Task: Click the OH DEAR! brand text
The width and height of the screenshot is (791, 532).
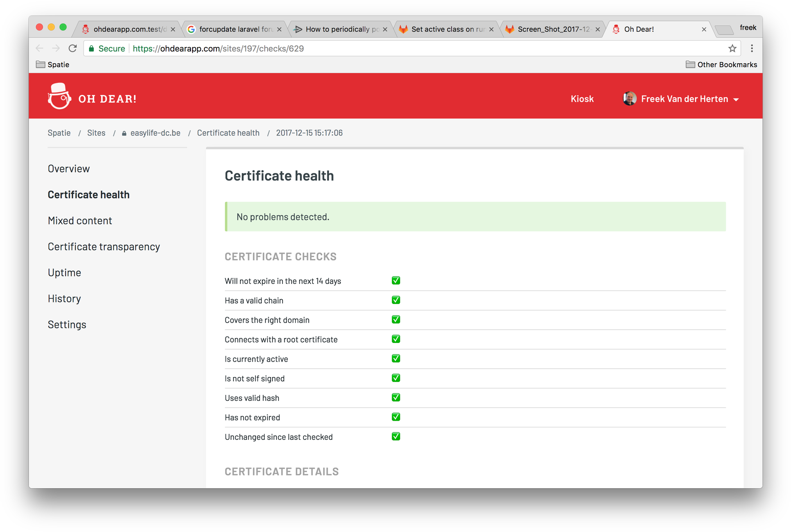Action: point(107,99)
